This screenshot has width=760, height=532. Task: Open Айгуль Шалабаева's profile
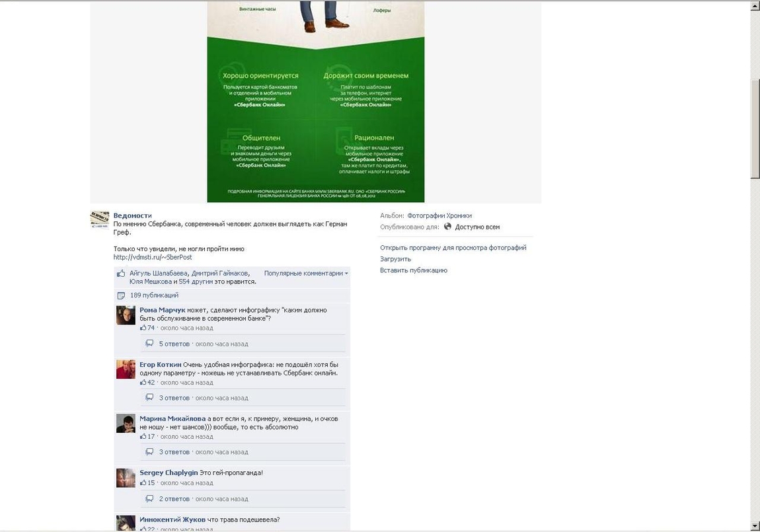point(159,273)
